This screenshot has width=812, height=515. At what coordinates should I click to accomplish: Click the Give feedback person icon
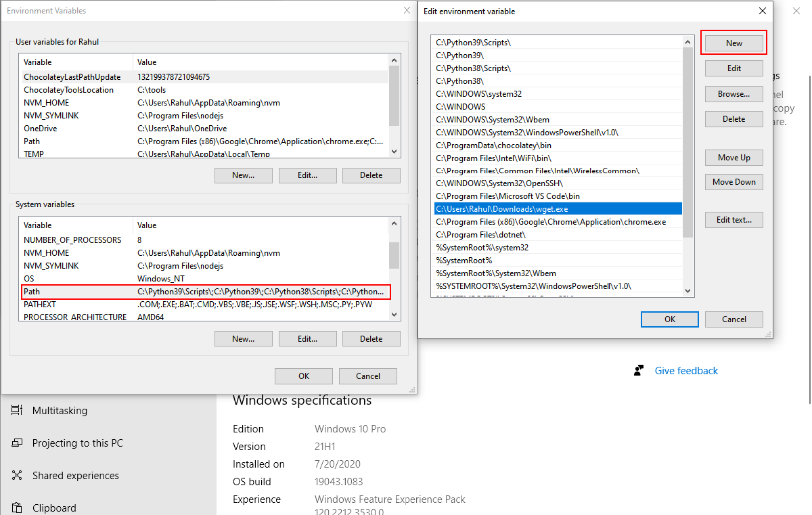(639, 370)
